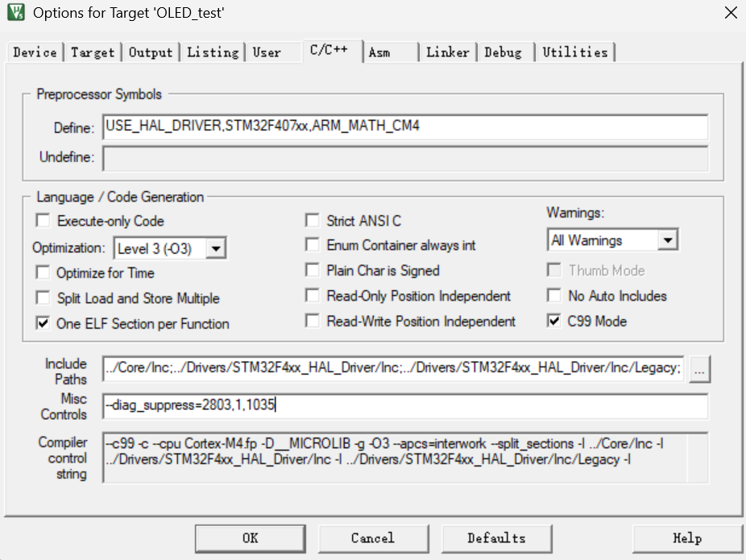Click the Compiler control string box
Image resolution: width=746 pixels, height=560 pixels.
click(x=405, y=457)
